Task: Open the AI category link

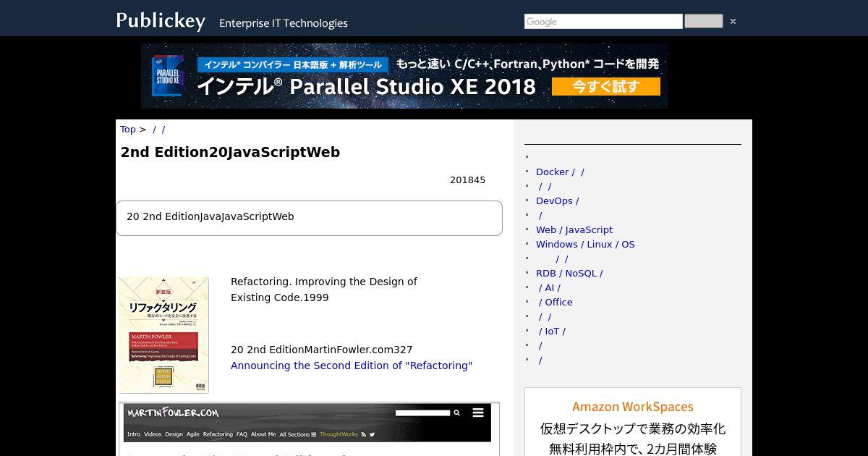Action: (x=549, y=288)
